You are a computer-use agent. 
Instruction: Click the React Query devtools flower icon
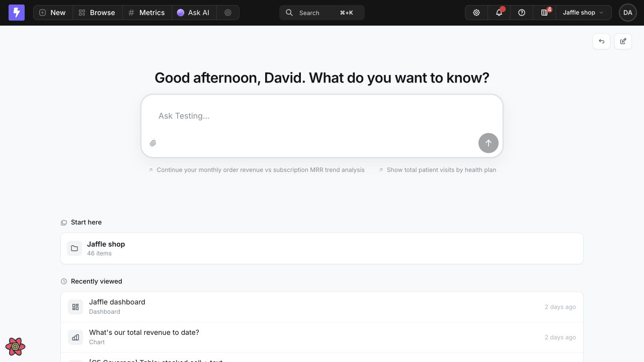click(x=15, y=346)
